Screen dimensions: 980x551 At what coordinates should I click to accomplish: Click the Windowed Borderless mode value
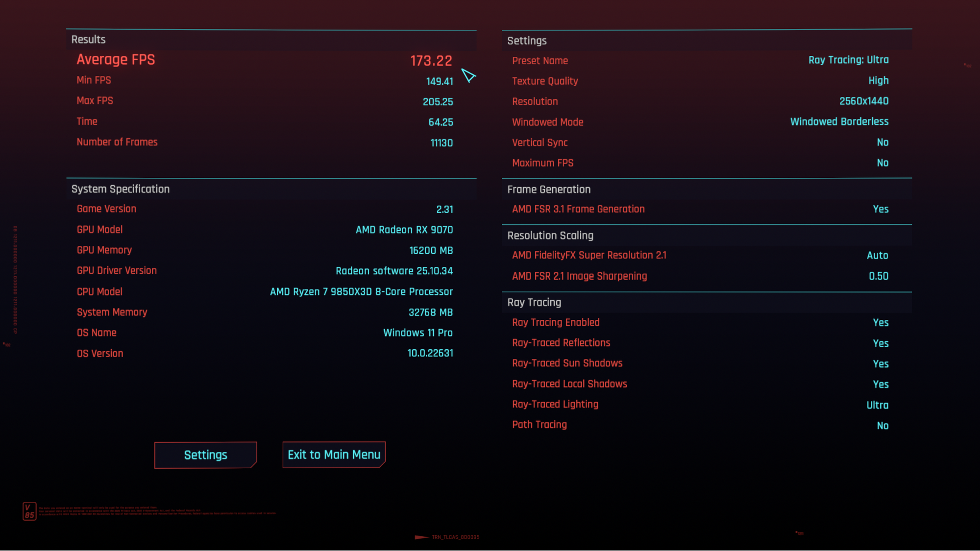coord(839,121)
